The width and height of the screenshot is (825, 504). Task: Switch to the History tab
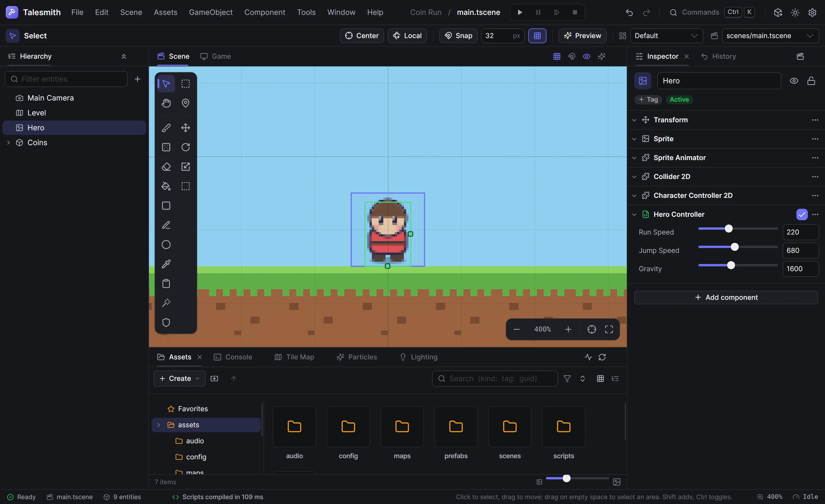pyautogui.click(x=718, y=57)
